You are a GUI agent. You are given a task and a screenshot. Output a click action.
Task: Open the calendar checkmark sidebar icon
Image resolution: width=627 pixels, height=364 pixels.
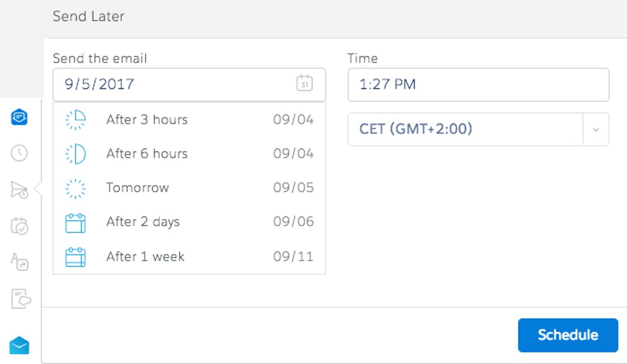tap(19, 226)
